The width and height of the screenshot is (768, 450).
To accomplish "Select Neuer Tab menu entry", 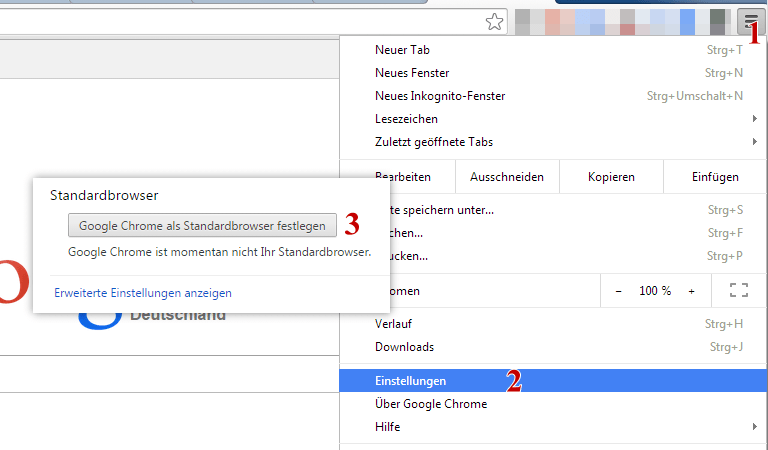I will (x=553, y=50).
